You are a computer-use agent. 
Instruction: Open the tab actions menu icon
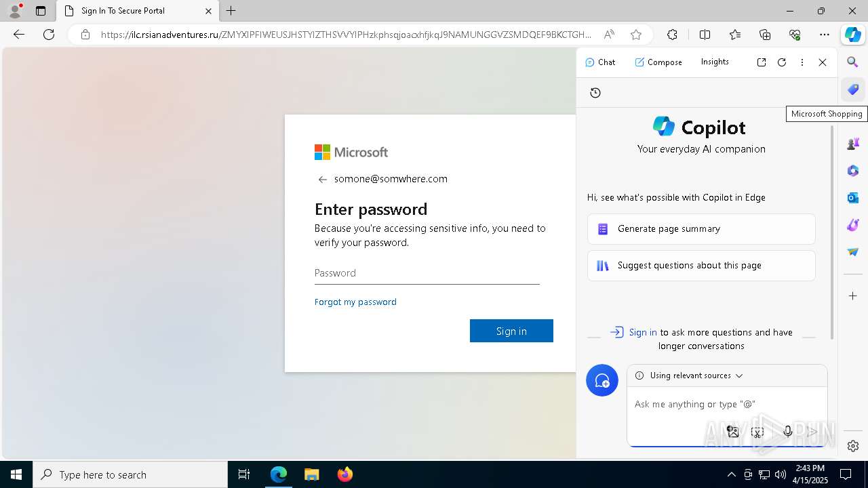tap(41, 11)
